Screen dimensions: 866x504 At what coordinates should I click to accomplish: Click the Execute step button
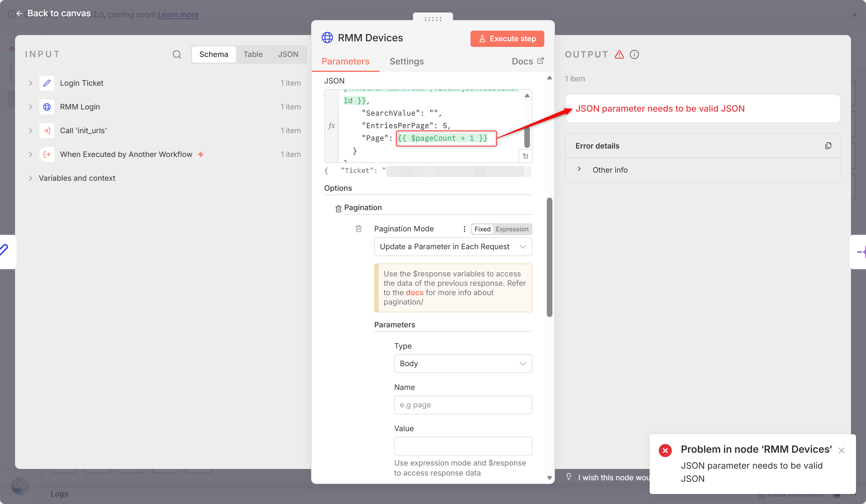(x=507, y=38)
